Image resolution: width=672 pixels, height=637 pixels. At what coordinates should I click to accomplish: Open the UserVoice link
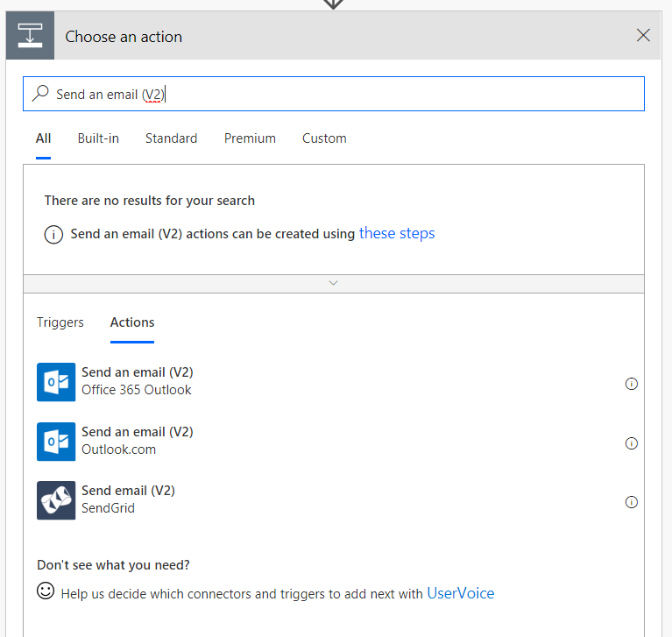[460, 593]
